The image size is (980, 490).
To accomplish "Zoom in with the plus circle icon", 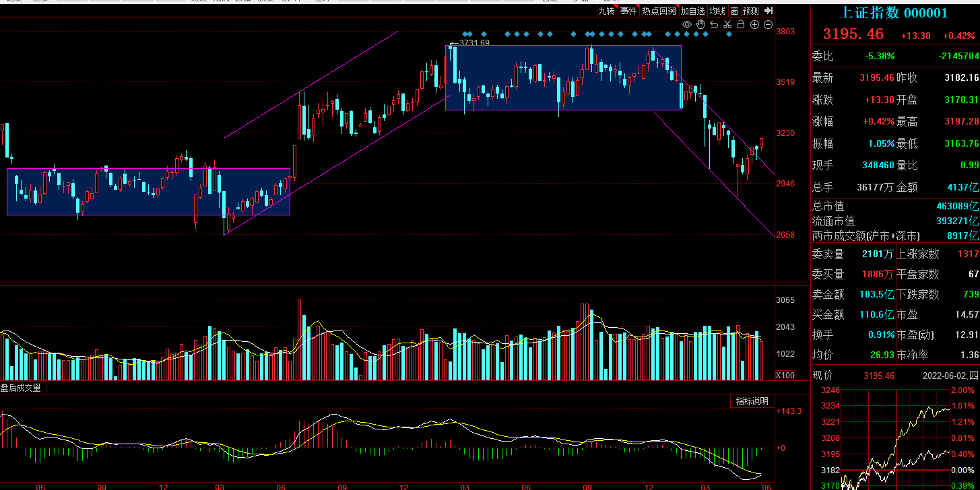I will 754,25.
